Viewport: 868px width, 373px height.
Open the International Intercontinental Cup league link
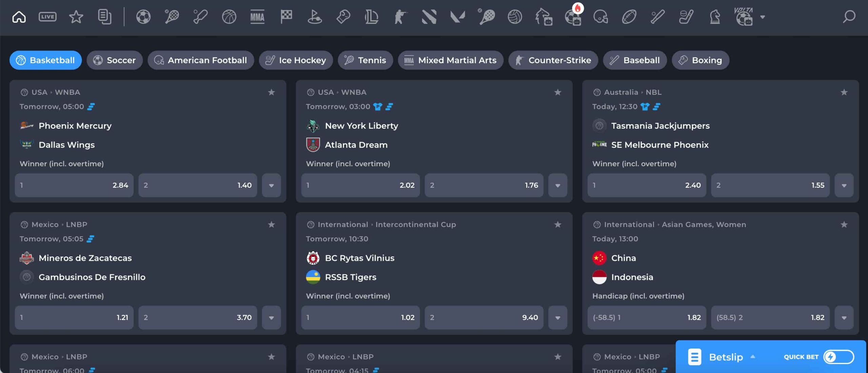(x=387, y=225)
